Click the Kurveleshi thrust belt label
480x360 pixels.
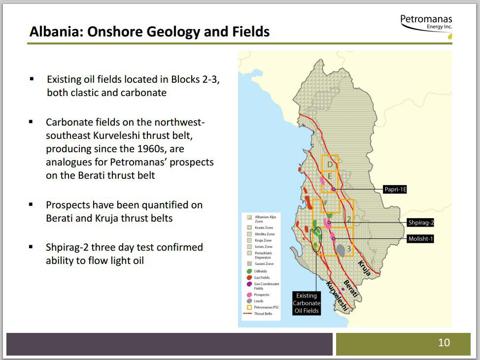pyautogui.click(x=338, y=296)
